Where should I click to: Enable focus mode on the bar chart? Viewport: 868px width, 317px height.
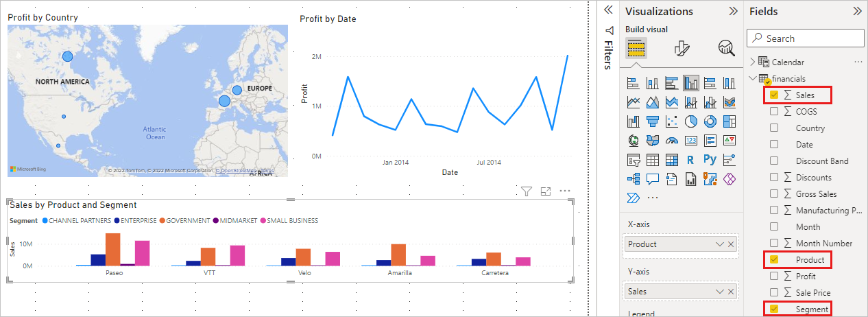[546, 191]
